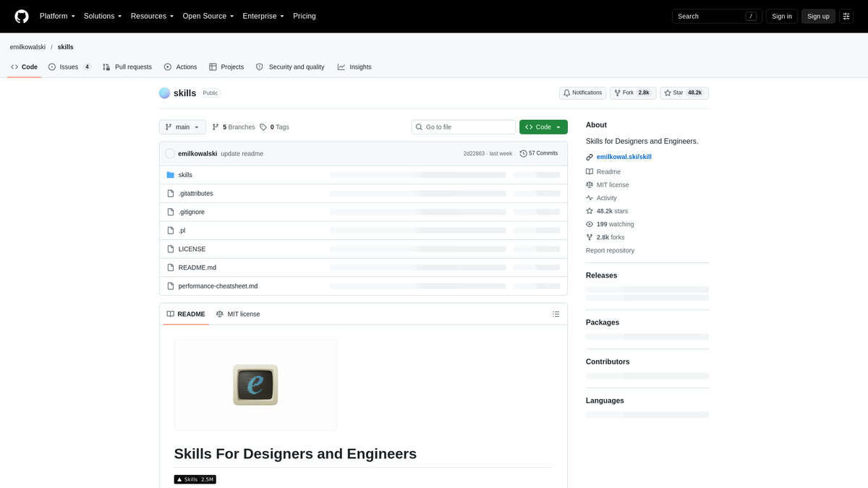Expand the Enterprise menu
Image resolution: width=868 pixels, height=488 pixels.
(x=263, y=16)
